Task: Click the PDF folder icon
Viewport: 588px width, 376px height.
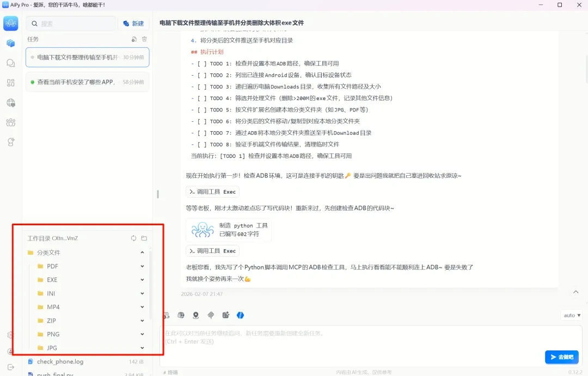Action: pyautogui.click(x=40, y=266)
